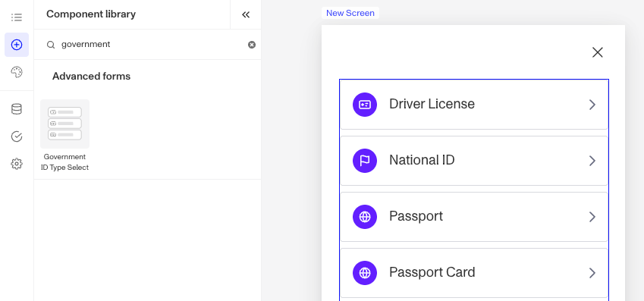
Task: Collapse the Component library panel
Action: point(246,14)
